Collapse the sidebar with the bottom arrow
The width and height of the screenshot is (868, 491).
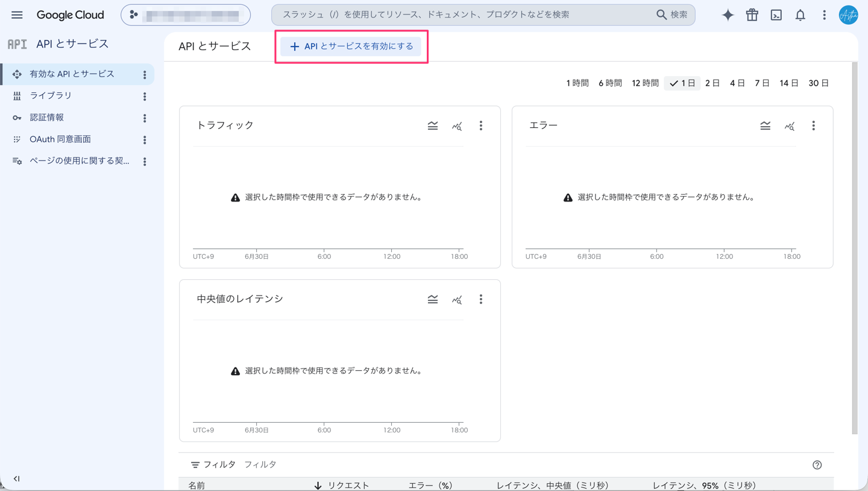[x=16, y=478]
